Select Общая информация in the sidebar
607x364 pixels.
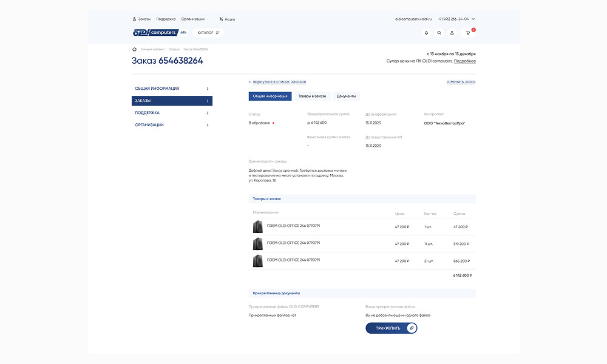click(x=172, y=89)
